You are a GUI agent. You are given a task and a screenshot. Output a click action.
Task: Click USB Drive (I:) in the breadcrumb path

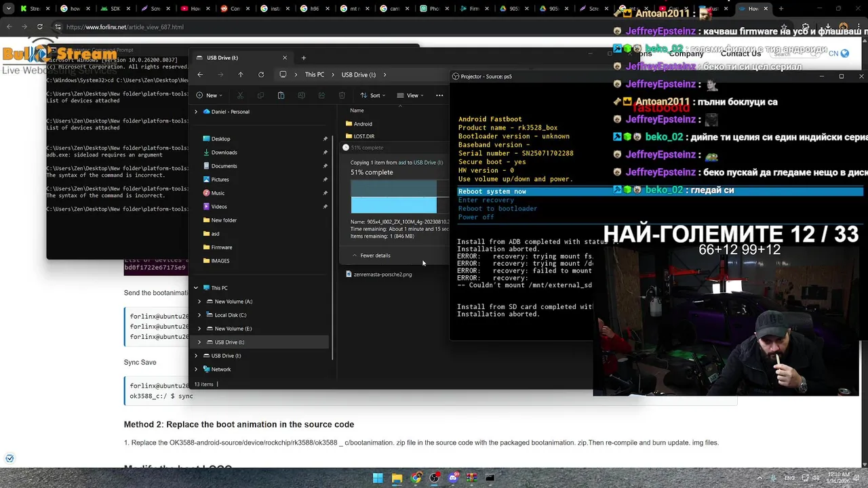(x=359, y=75)
